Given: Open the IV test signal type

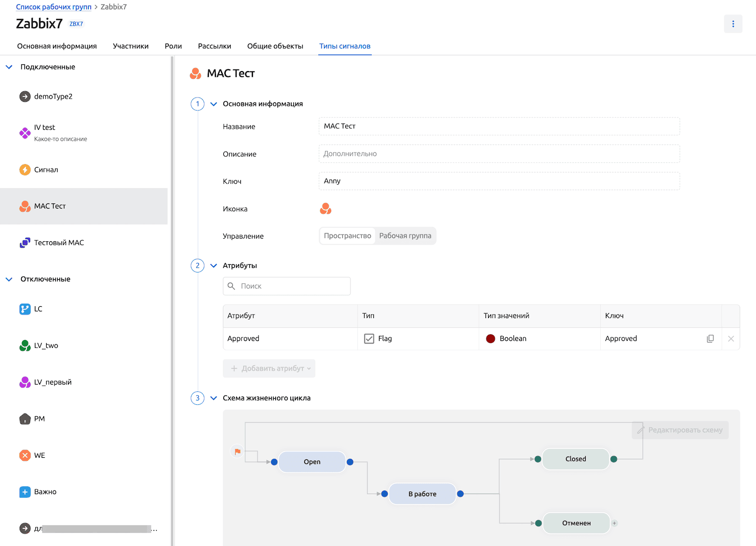Looking at the screenshot, I should click(45, 128).
